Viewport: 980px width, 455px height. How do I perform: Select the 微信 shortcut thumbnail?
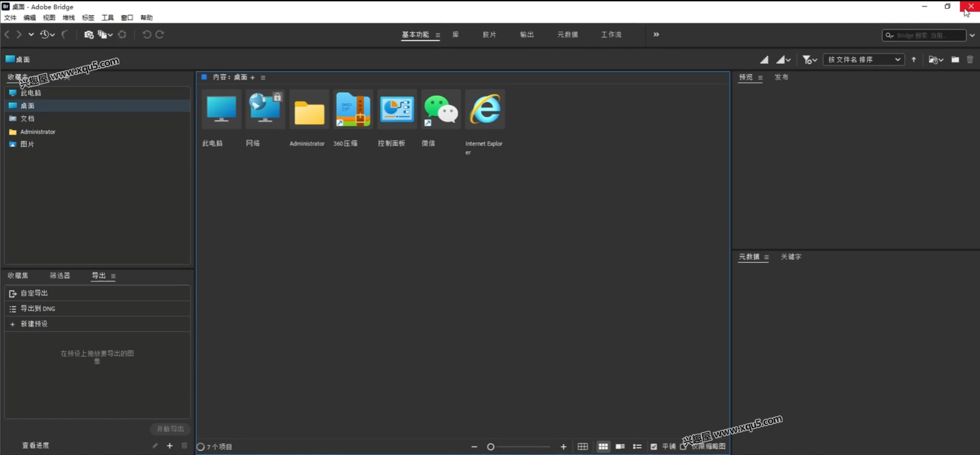[x=441, y=109]
